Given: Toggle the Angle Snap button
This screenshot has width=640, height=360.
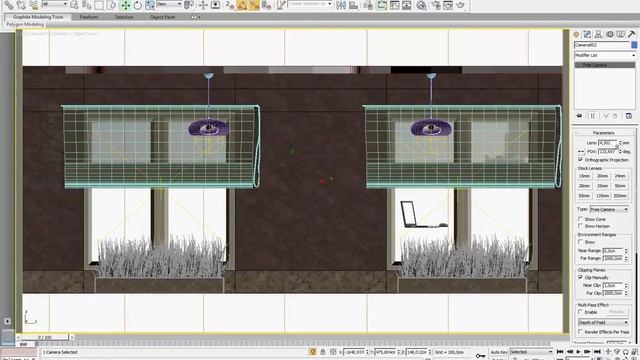Looking at the screenshot, I should point(242,5).
